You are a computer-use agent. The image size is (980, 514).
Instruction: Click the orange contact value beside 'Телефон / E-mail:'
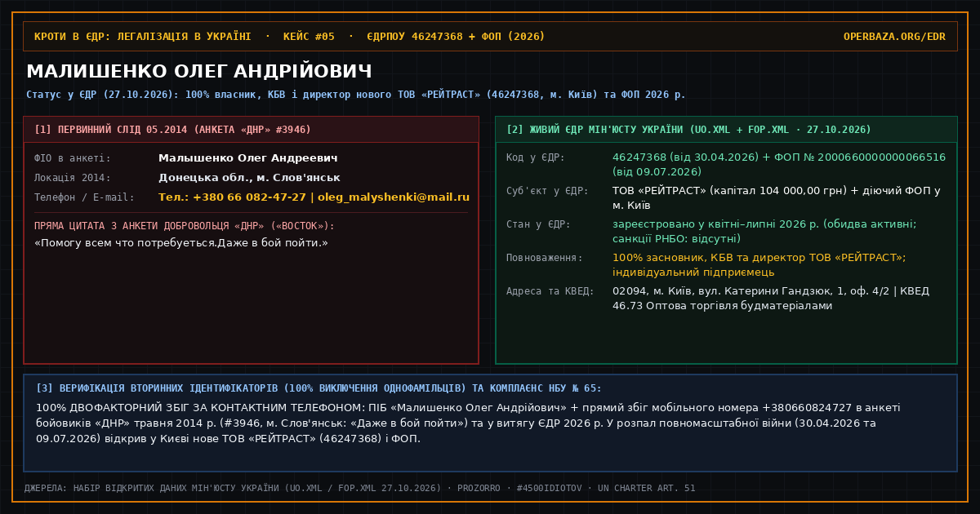(x=314, y=197)
